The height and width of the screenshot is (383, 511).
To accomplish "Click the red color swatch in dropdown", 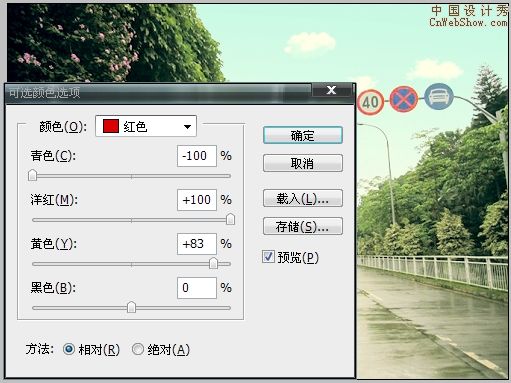I will 111,126.
